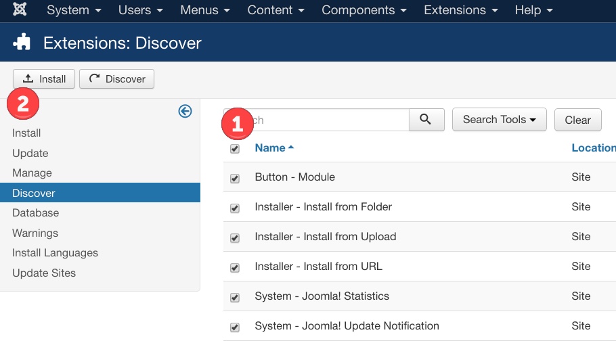Viewport: 616px width, 364px height.
Task: Open the Help menu
Action: click(534, 10)
